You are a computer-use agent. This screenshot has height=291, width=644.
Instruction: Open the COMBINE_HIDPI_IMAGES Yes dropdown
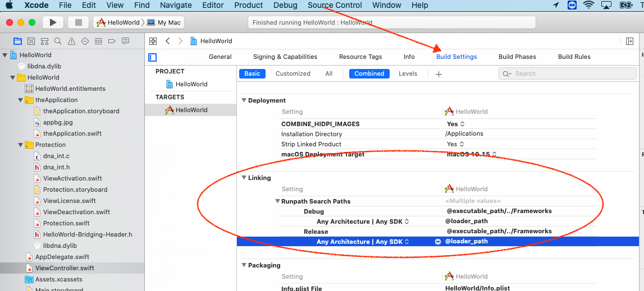455,124
